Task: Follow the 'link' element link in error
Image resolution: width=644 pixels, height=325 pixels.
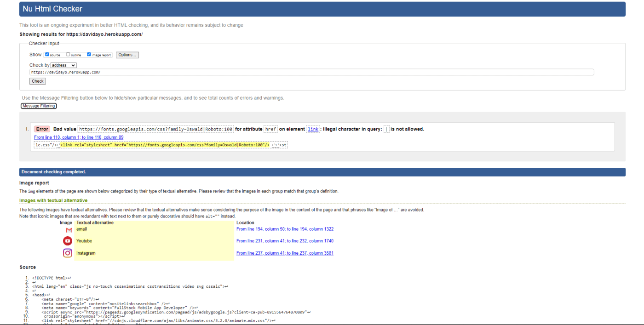Action: pos(313,129)
